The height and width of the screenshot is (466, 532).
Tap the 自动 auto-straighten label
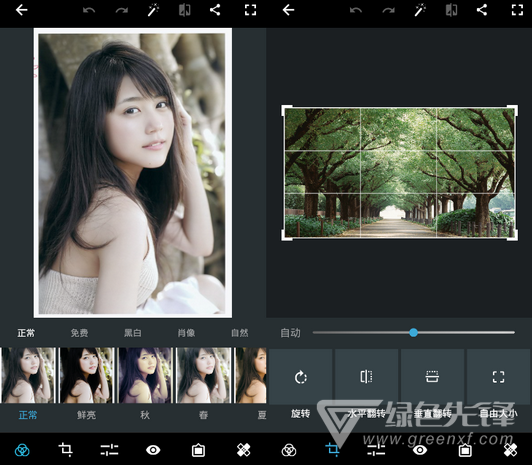(x=290, y=333)
